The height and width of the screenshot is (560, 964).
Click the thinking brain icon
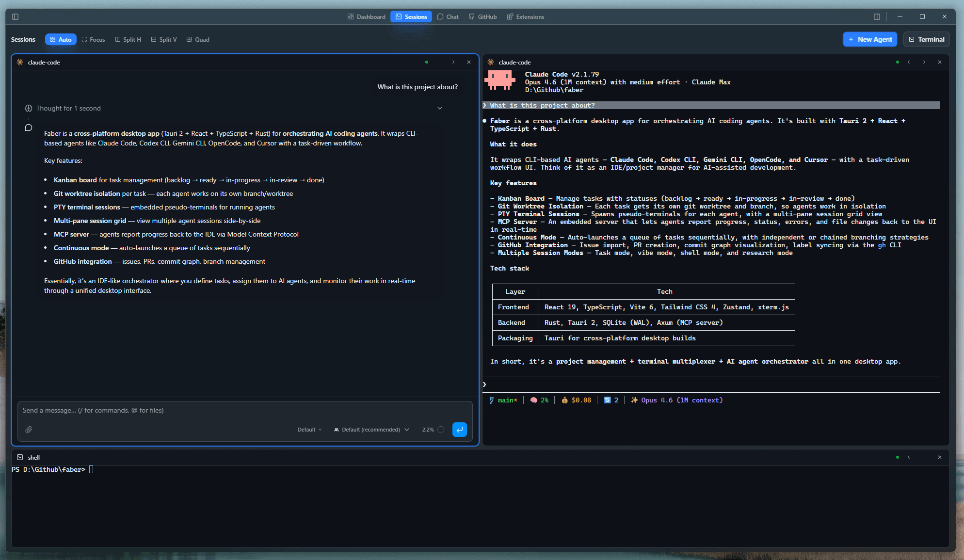pyautogui.click(x=29, y=108)
